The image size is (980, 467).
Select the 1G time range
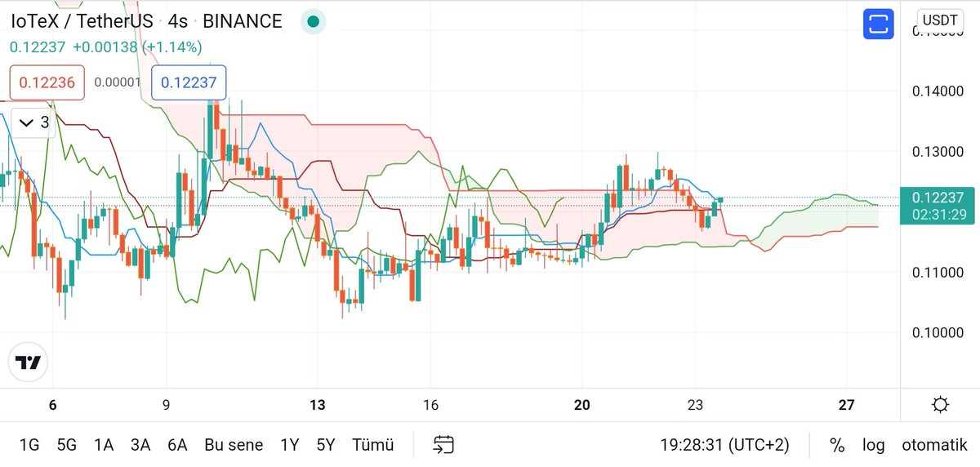click(x=29, y=445)
